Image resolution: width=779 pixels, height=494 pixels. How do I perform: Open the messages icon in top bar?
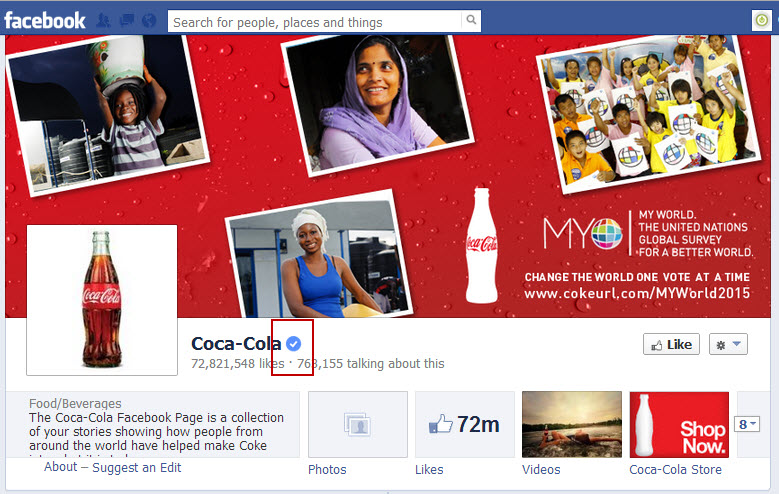tap(127, 21)
